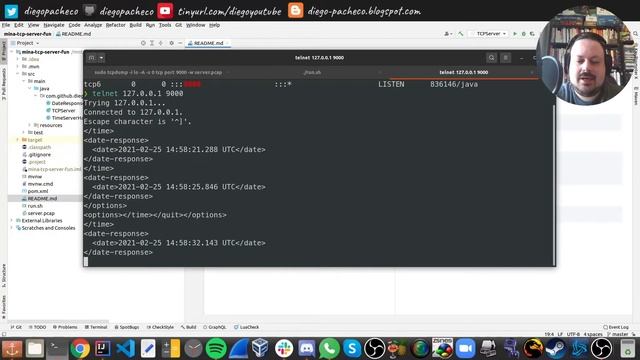This screenshot has width=640, height=360.
Task: Open Spotify from the dock
Action: tap(216, 349)
